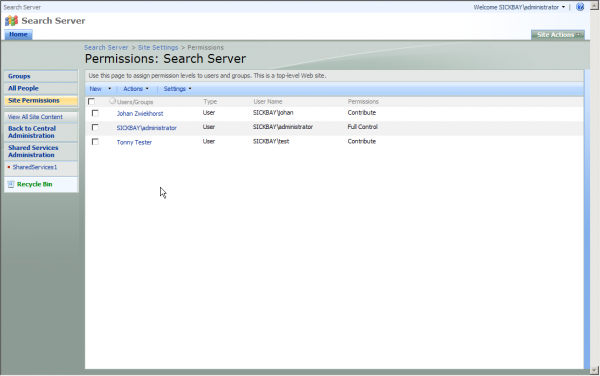The height and width of the screenshot is (376, 600).
Task: Click Contribute permission in Johan Zwiekhorst row
Action: click(362, 113)
